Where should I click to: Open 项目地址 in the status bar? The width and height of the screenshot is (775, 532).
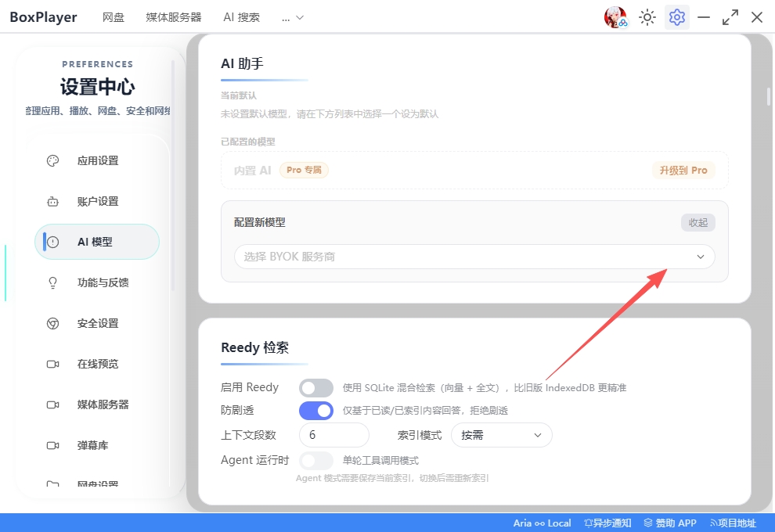[733, 523]
